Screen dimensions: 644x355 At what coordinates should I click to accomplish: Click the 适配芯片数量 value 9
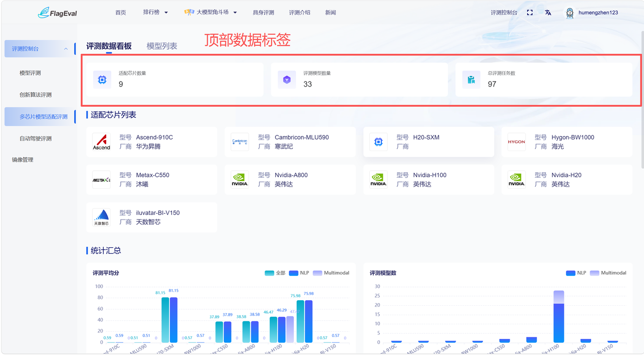point(121,84)
